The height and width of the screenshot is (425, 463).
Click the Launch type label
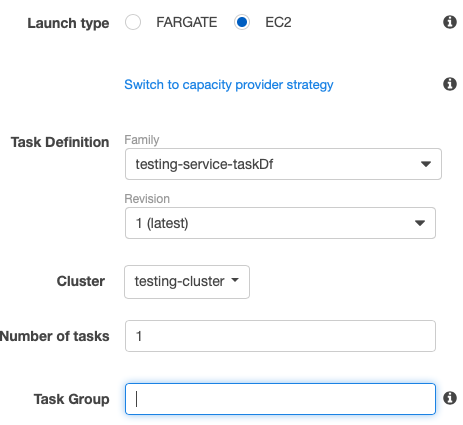pos(68,23)
